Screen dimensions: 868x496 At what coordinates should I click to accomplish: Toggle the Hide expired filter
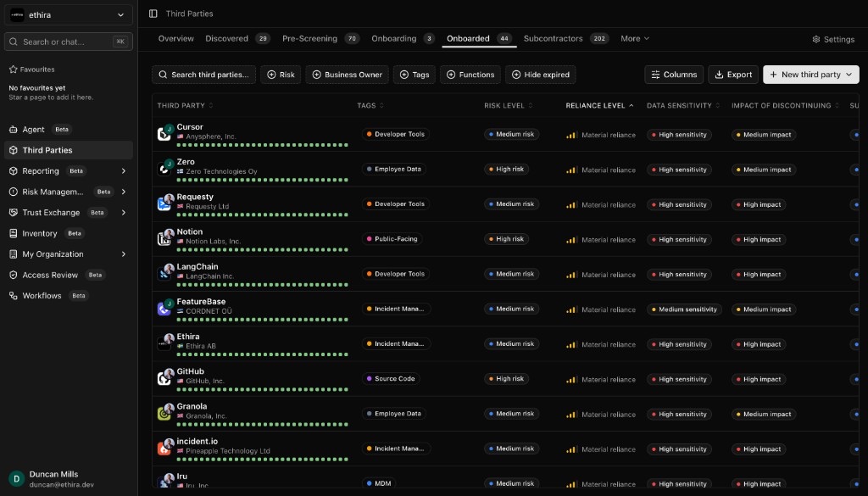(540, 75)
